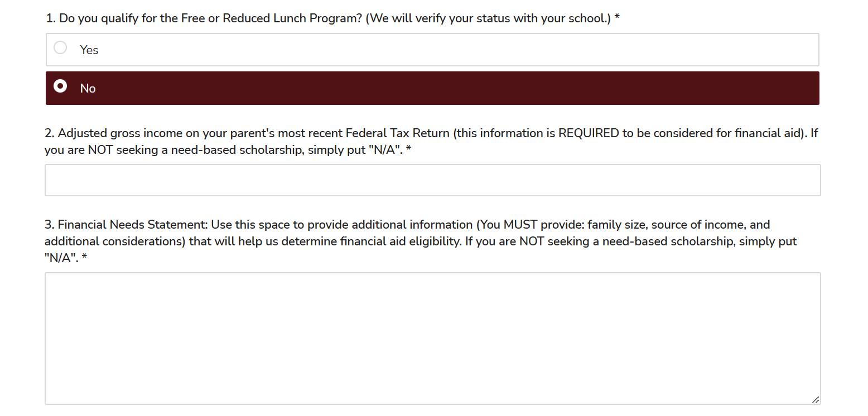Image resolution: width=868 pixels, height=416 pixels.
Task: Focus the adjusted gross income input field
Action: click(432, 180)
